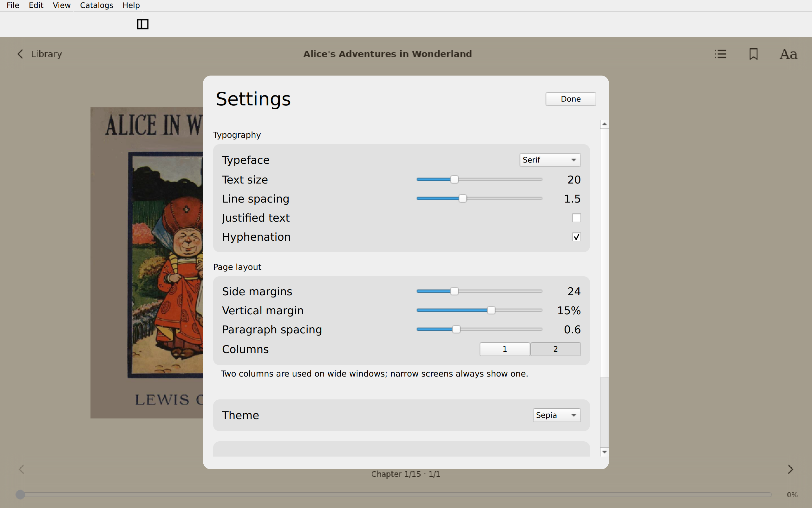Go to previous page with left chevron

coord(22,469)
